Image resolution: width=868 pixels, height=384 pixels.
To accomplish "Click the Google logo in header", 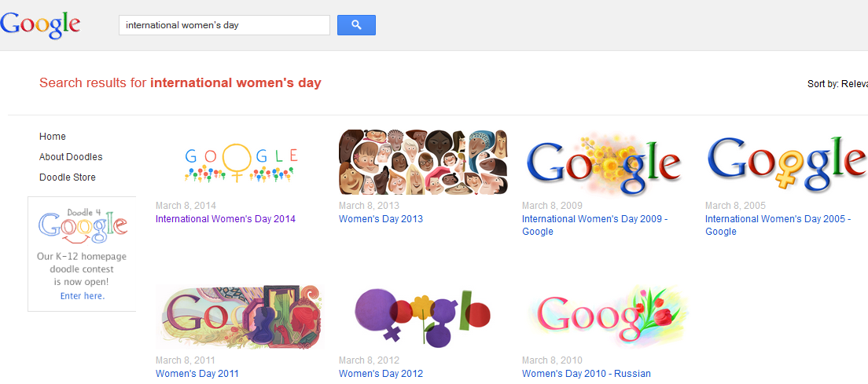I will coord(41,24).
